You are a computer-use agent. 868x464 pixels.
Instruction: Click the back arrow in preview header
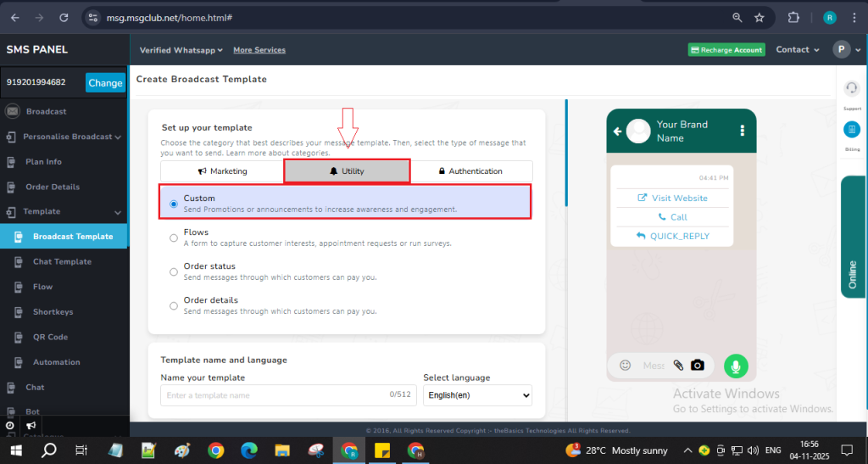[x=617, y=131]
